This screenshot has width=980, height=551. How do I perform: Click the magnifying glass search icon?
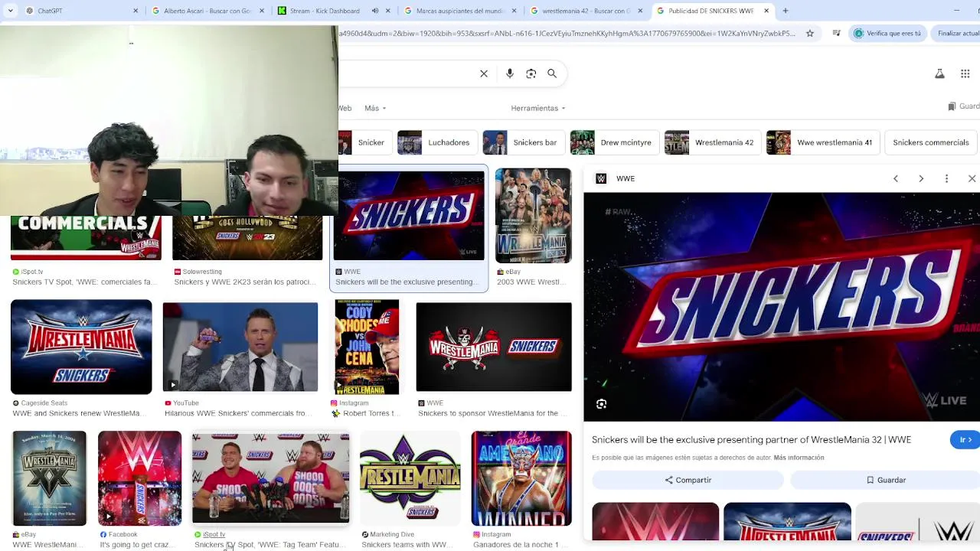click(552, 73)
